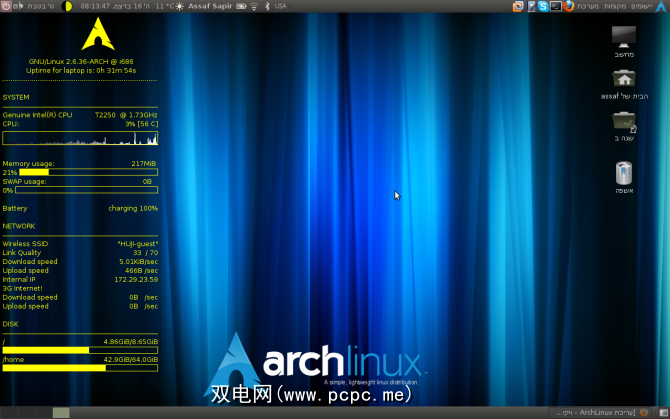
Task: Open the wireless network indicator
Action: pyautogui.click(x=254, y=6)
